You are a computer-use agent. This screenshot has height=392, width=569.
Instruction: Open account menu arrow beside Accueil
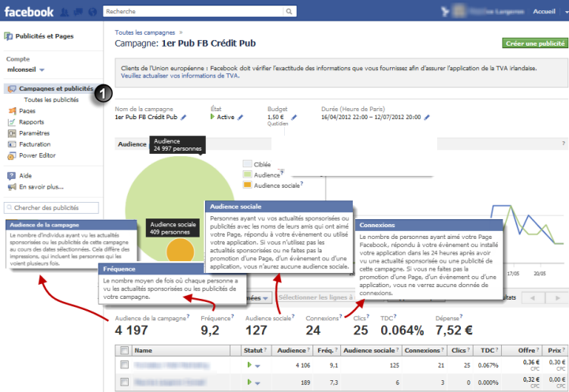click(566, 12)
